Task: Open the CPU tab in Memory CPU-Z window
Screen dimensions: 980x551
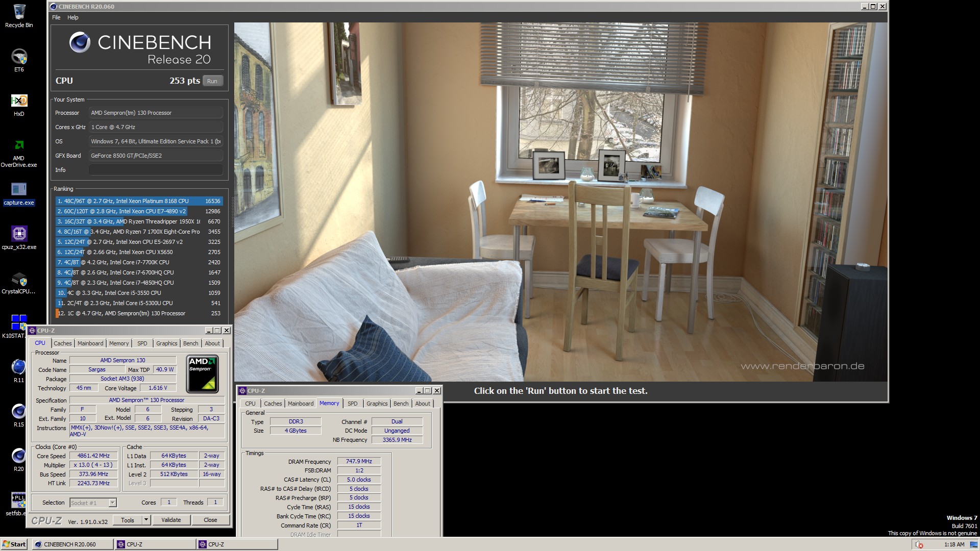Action: click(250, 404)
